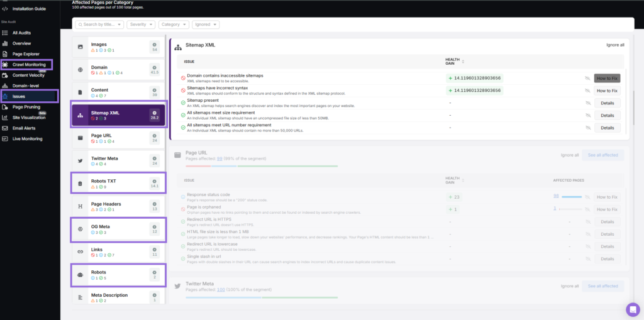Screen dimensions: 644x320
Task: Ignore the Page is orphaned issue
Action: (x=587, y=209)
